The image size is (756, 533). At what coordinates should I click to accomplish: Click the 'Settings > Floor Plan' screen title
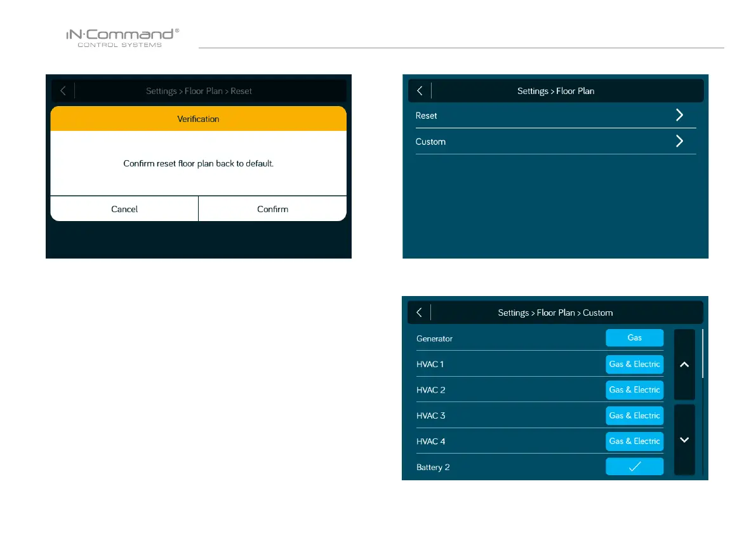pos(555,91)
